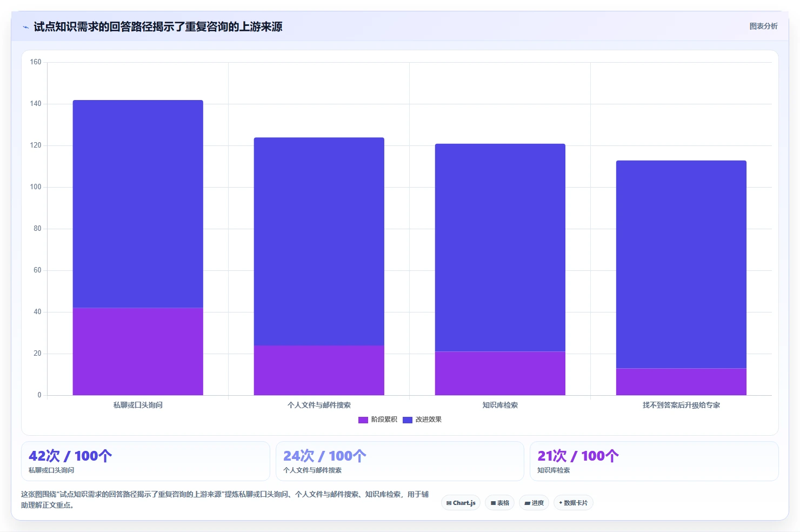Click the 找不到答案后升级给专家 x-axis label
Viewport: 800px width, 532px height.
click(x=681, y=405)
